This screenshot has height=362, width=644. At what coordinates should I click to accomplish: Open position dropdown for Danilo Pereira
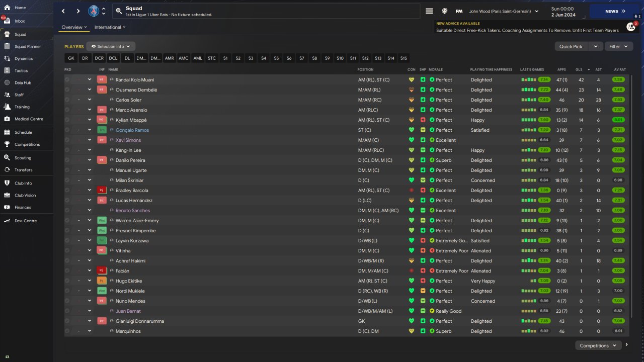click(x=90, y=160)
